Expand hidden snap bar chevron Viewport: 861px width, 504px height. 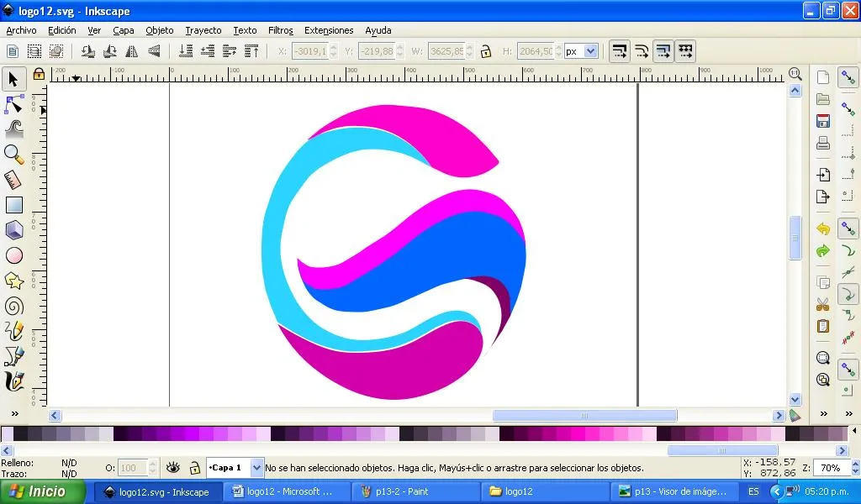click(849, 413)
